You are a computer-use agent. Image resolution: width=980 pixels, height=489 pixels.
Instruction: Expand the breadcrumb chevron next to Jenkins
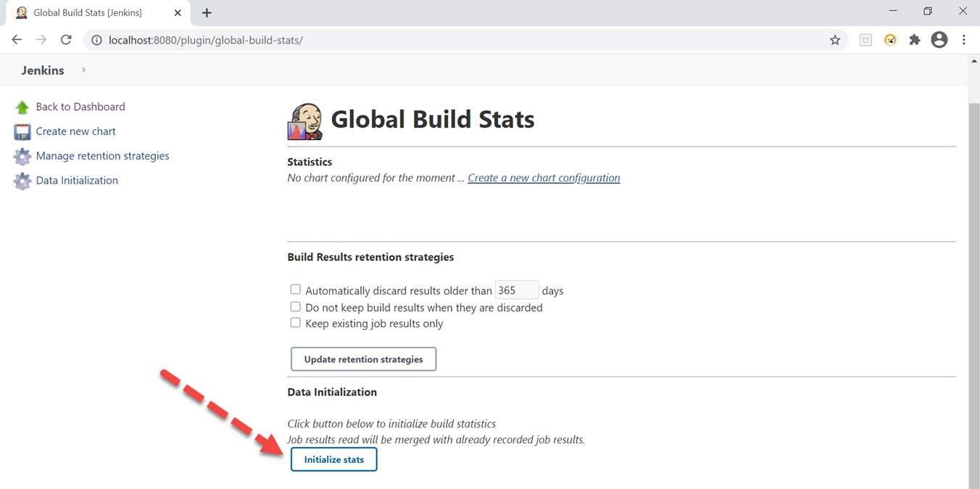point(83,71)
